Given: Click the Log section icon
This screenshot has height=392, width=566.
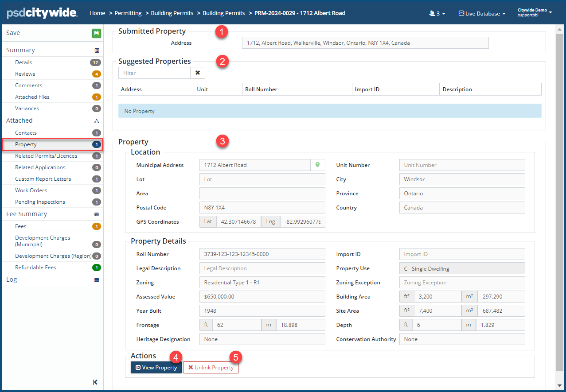Looking at the screenshot, I should tap(97, 280).
